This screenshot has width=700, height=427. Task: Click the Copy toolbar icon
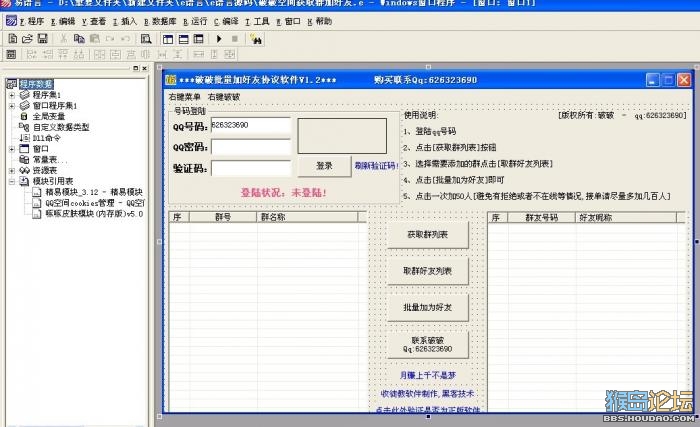pyautogui.click(x=79, y=39)
